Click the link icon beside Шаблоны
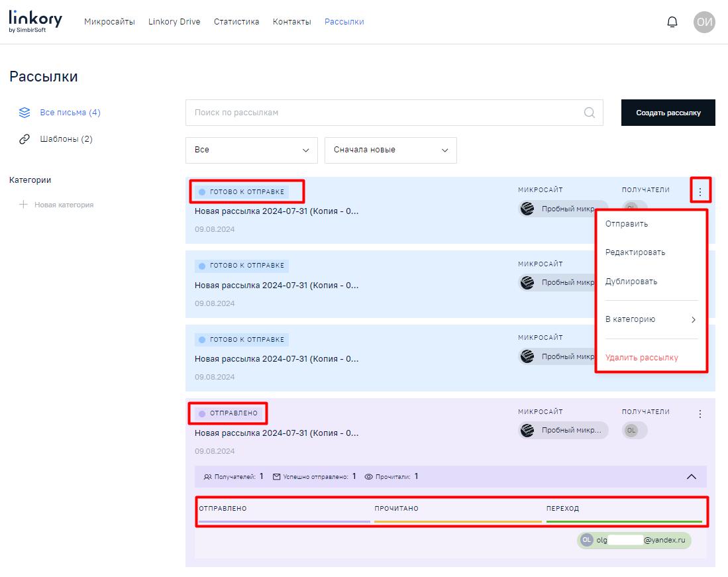 click(25, 139)
